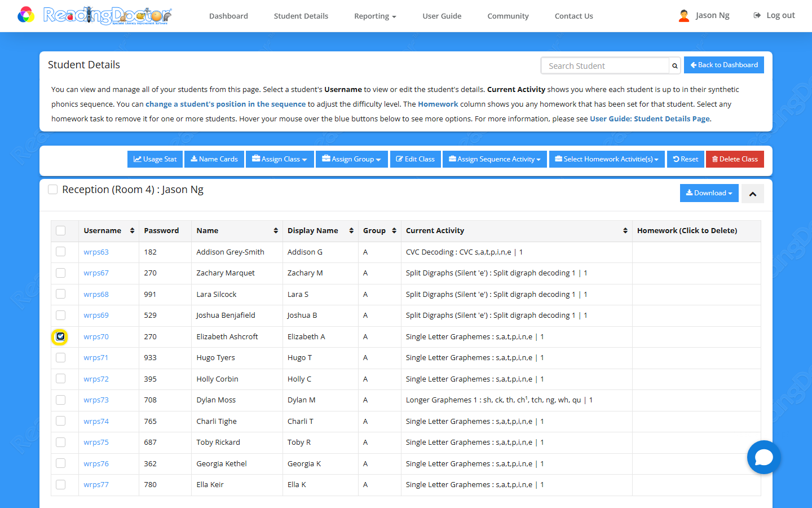Viewport: 812px width, 508px height.
Task: Open username link wrps63
Action: coord(96,252)
